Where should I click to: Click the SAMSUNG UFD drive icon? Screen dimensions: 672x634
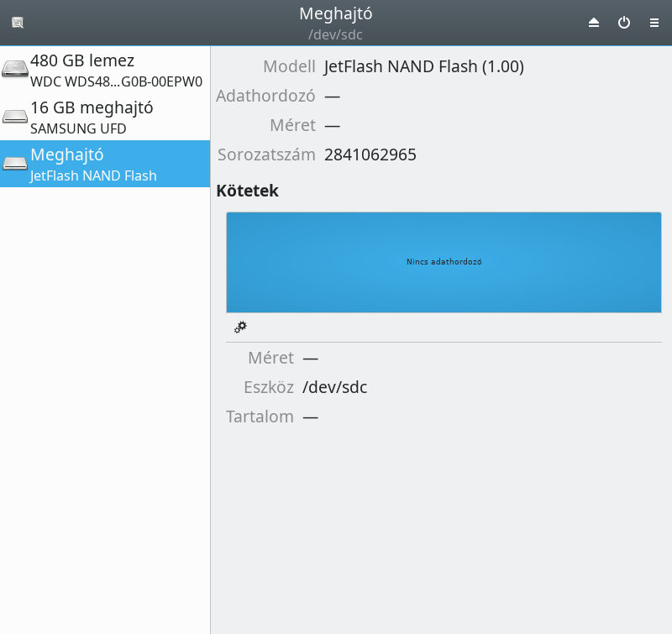(x=15, y=117)
